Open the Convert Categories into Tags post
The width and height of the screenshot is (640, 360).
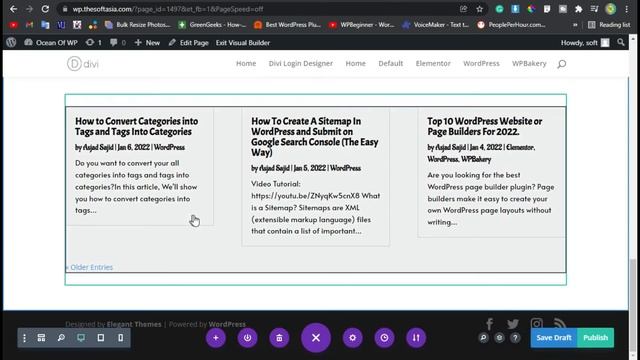coord(136,126)
